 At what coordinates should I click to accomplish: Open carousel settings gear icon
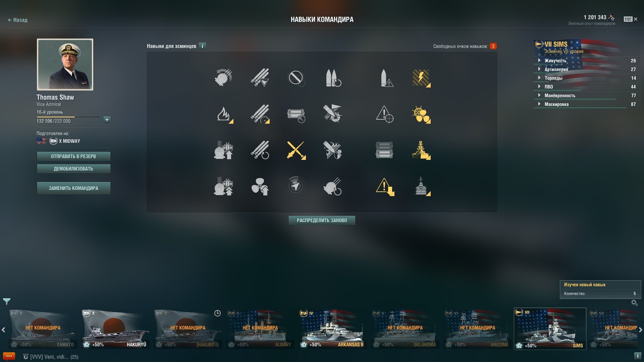(x=634, y=303)
